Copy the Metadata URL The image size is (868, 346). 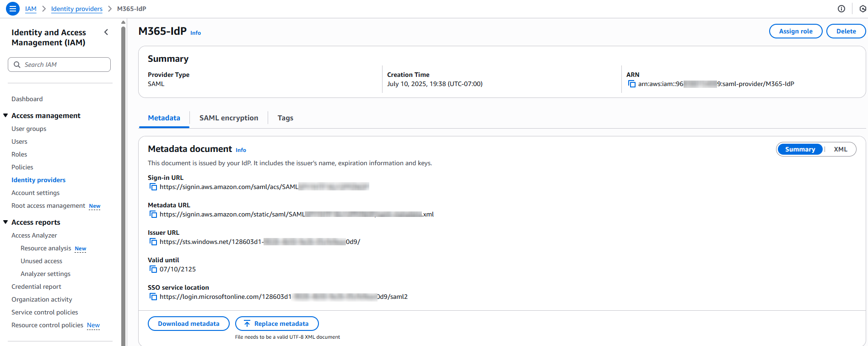153,214
